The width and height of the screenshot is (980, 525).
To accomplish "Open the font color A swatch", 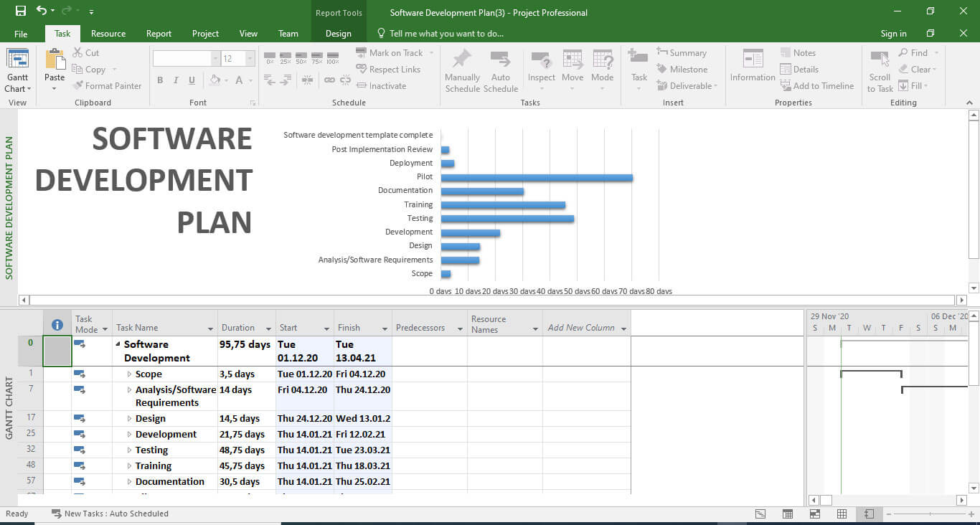I will tap(240, 80).
